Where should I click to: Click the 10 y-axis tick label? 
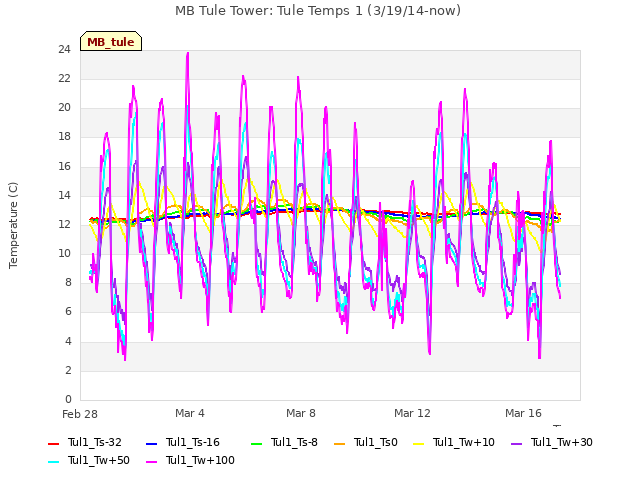(x=64, y=253)
